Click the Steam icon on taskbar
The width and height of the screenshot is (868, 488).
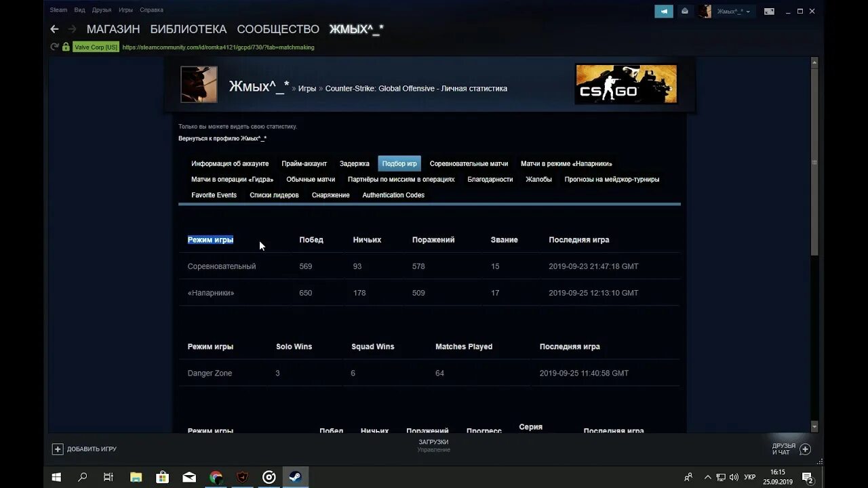pyautogui.click(x=296, y=477)
